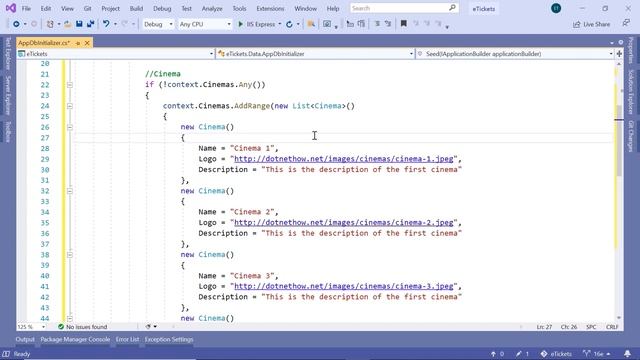Close the AppDbInitializer.cs tab

(87, 43)
